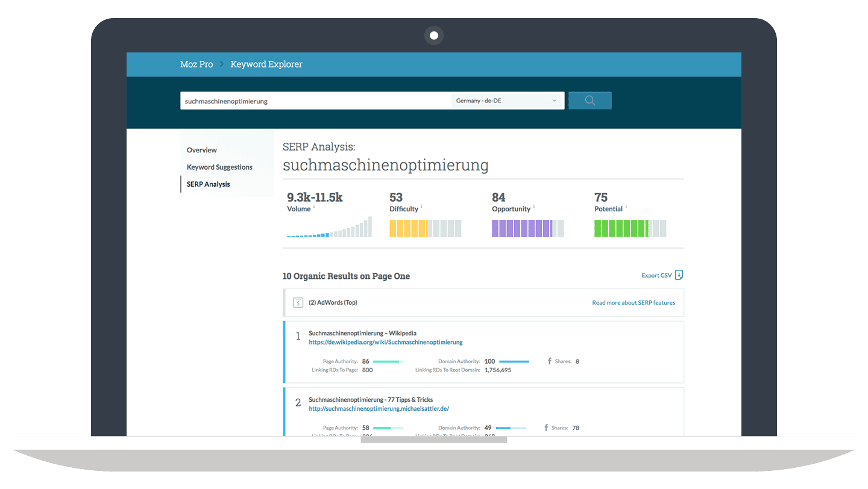Click the green Potential score bar
This screenshot has width=868, height=489.
(631, 228)
